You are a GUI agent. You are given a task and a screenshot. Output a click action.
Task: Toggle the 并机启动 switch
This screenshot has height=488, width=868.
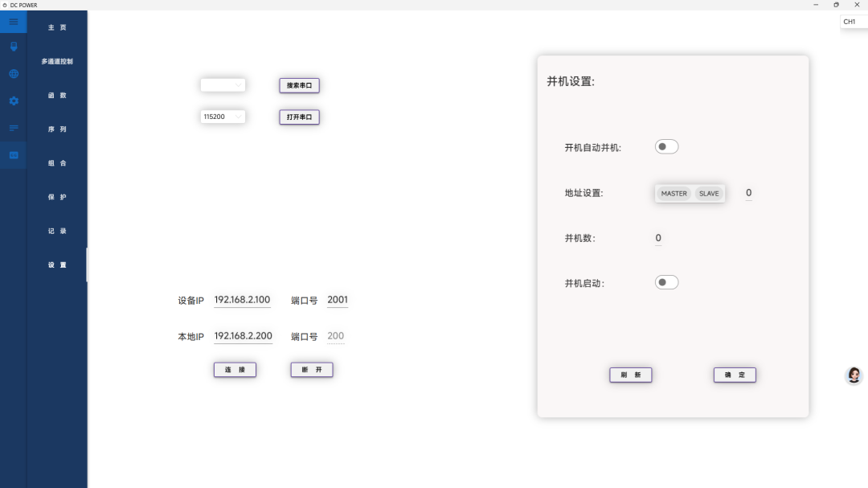tap(666, 282)
